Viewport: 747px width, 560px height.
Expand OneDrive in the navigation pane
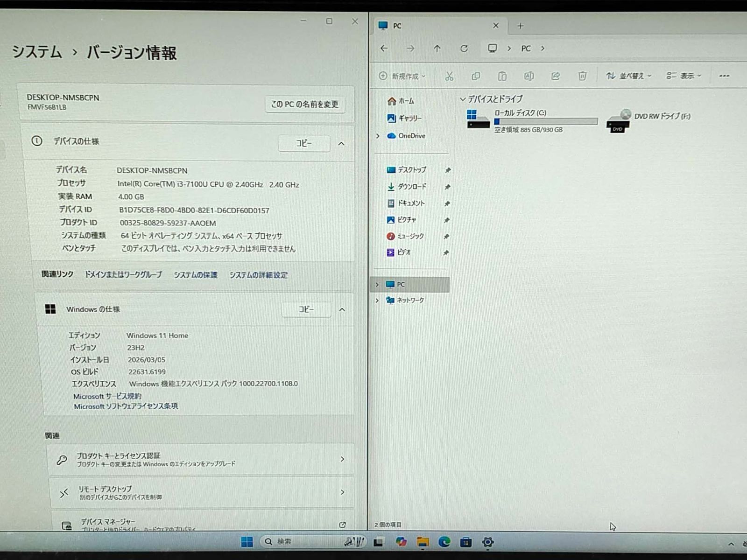(x=378, y=136)
